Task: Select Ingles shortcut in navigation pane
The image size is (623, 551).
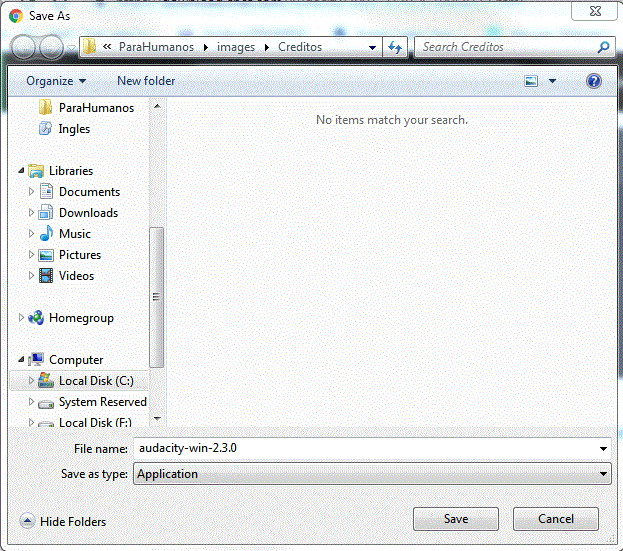Action: pos(64,129)
